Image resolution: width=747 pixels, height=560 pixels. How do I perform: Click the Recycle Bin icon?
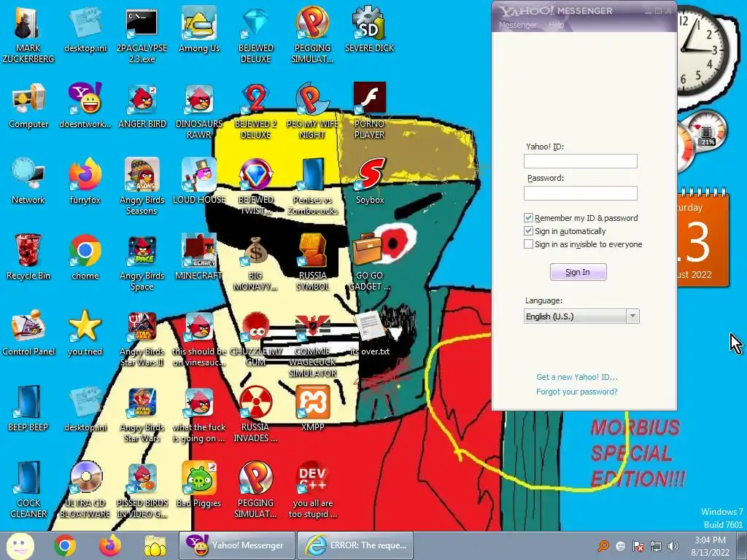click(x=28, y=256)
